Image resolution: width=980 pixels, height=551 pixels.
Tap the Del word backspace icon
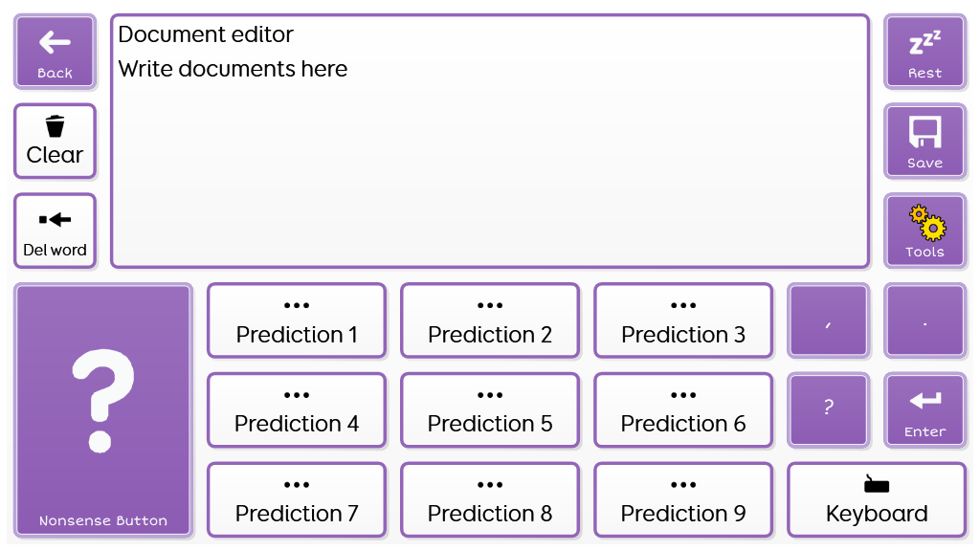[x=55, y=220]
